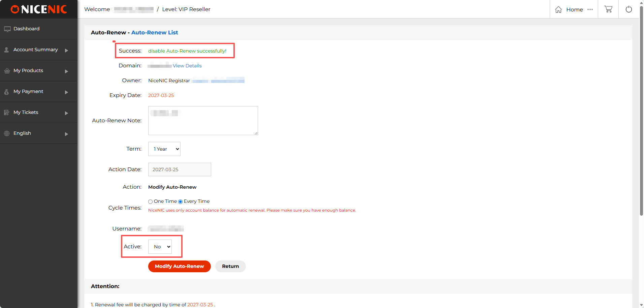Click the My Payment money bag icon
Image resolution: width=644 pixels, height=308 pixels.
point(6,92)
